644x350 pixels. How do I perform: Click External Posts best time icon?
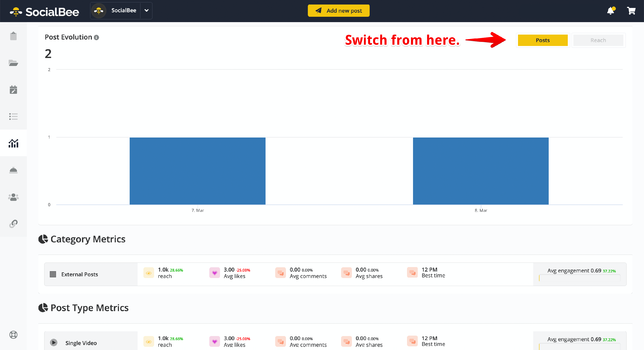click(412, 273)
